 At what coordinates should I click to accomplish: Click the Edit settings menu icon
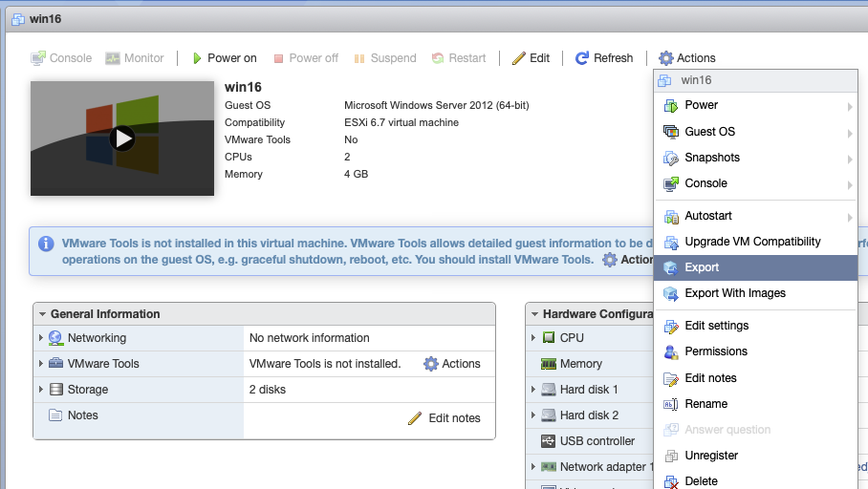[x=671, y=326]
